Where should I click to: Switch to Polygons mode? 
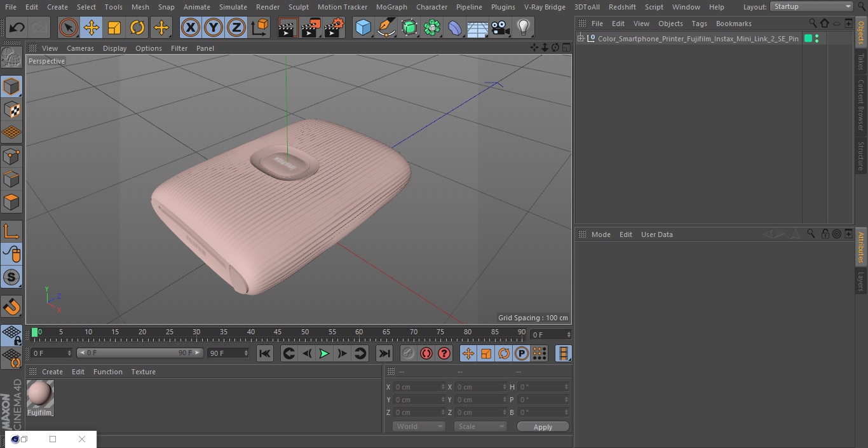tap(11, 203)
